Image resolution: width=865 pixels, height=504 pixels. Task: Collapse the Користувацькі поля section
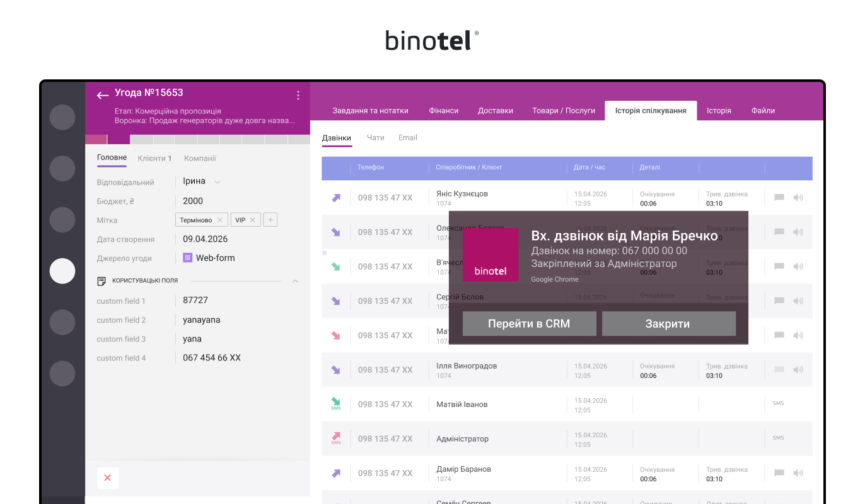pos(295,281)
